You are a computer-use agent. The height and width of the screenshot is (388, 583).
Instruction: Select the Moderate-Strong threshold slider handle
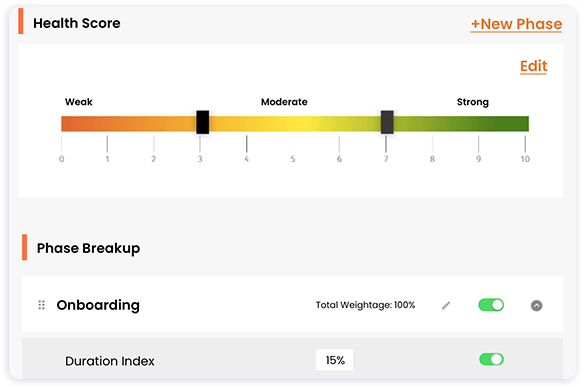[x=387, y=122]
